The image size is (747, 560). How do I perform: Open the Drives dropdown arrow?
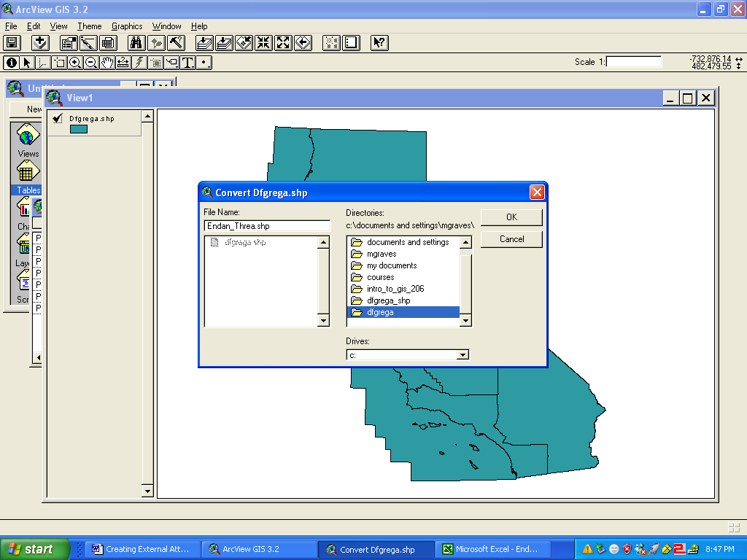tap(462, 355)
